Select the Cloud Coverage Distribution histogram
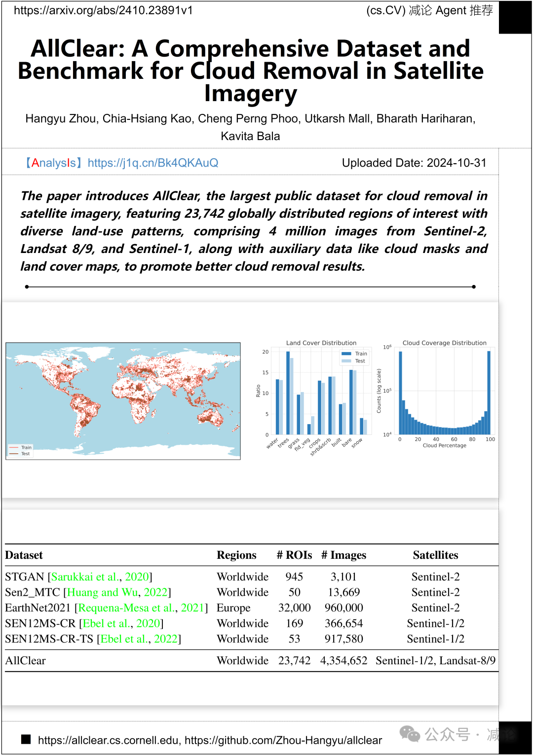The image size is (533, 756). point(436,394)
